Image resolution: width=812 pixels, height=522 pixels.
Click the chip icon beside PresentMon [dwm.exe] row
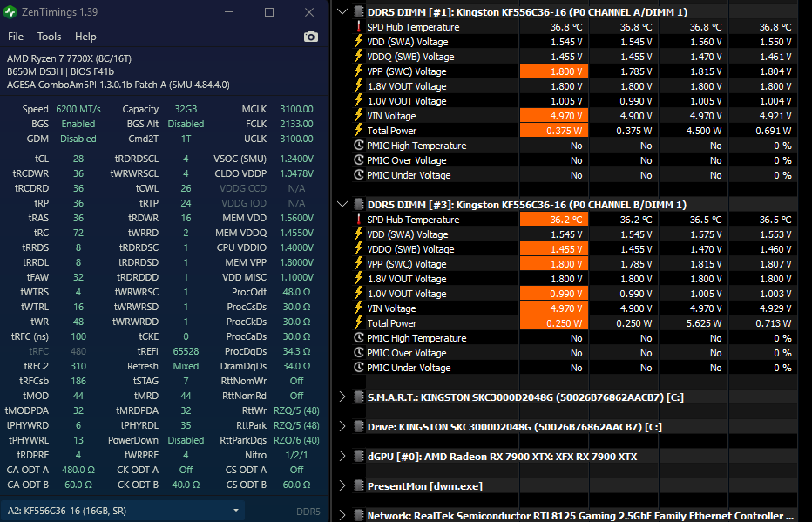358,485
